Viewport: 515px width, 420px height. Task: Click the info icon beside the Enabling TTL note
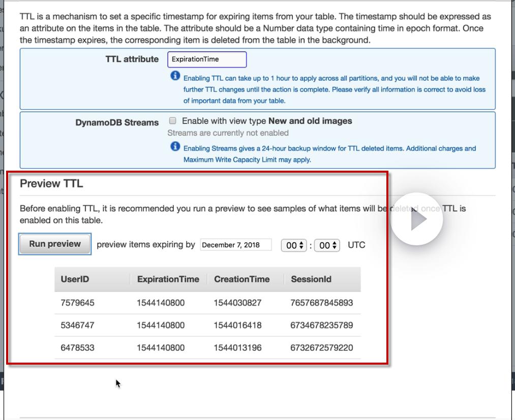point(175,76)
